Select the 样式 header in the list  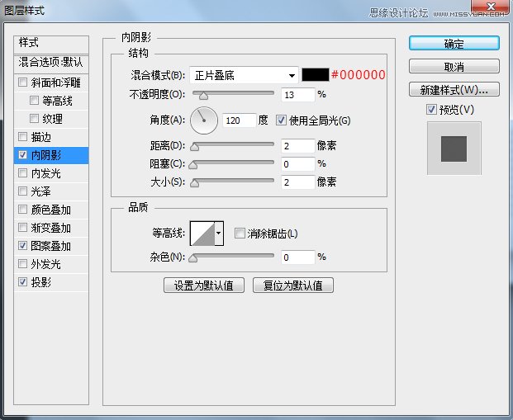(x=51, y=44)
